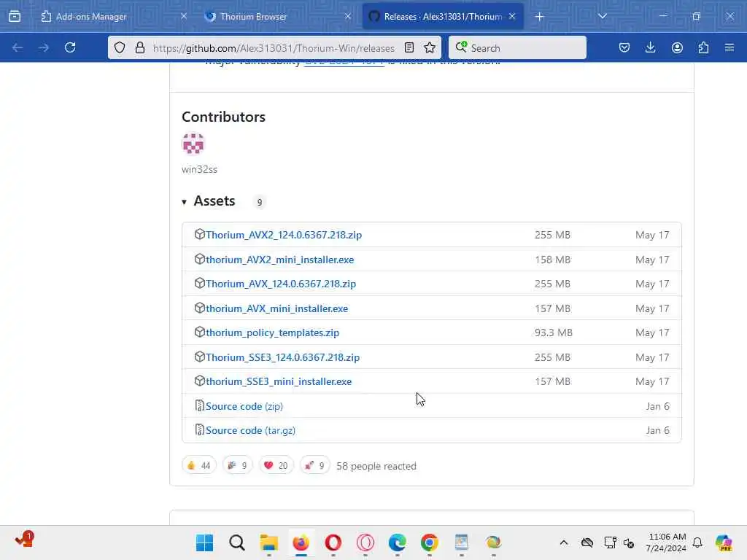Image resolution: width=747 pixels, height=560 pixels.
Task: Toggle reader view for this page
Action: pyautogui.click(x=409, y=47)
